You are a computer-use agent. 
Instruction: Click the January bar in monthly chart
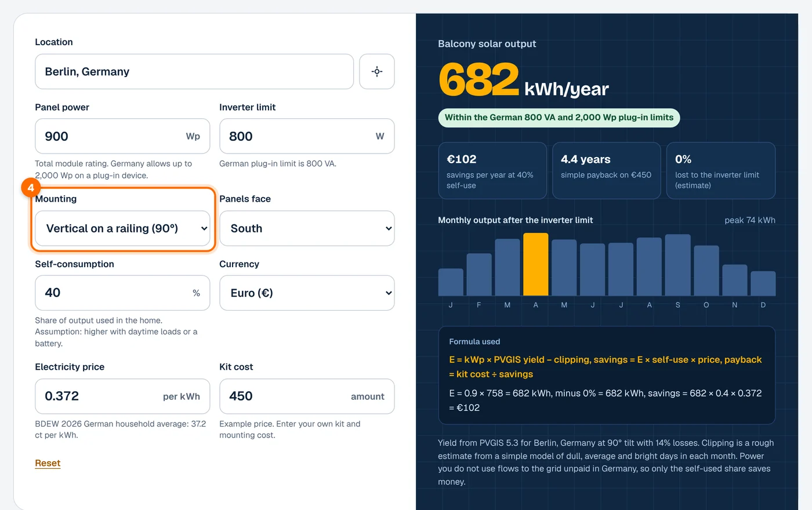click(x=451, y=282)
